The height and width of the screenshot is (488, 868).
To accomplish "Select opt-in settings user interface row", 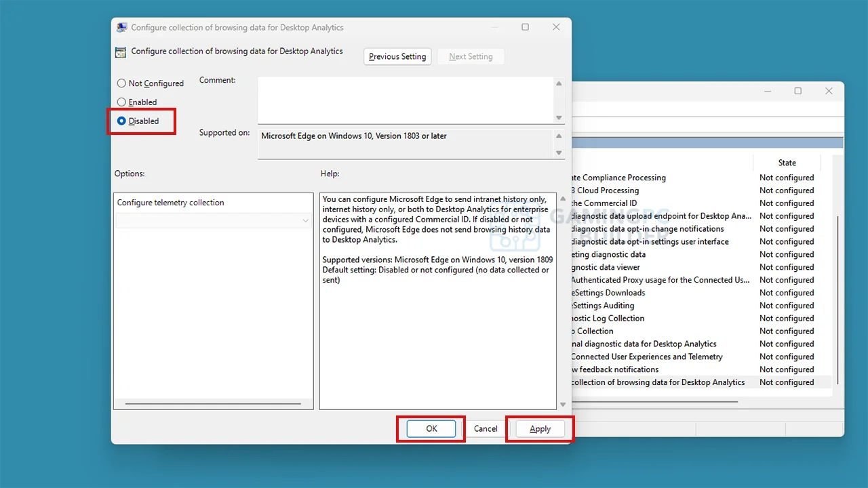I will (x=702, y=242).
